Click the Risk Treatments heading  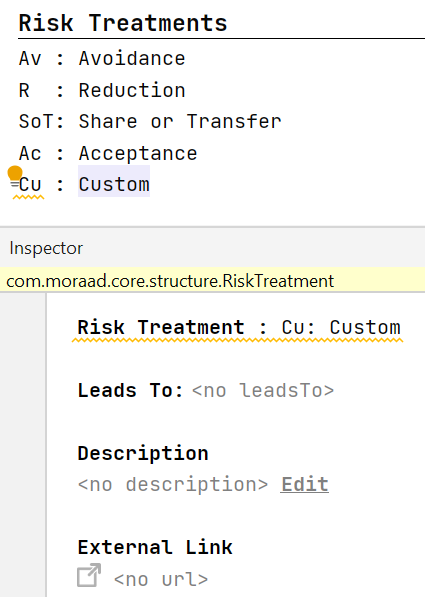[123, 23]
